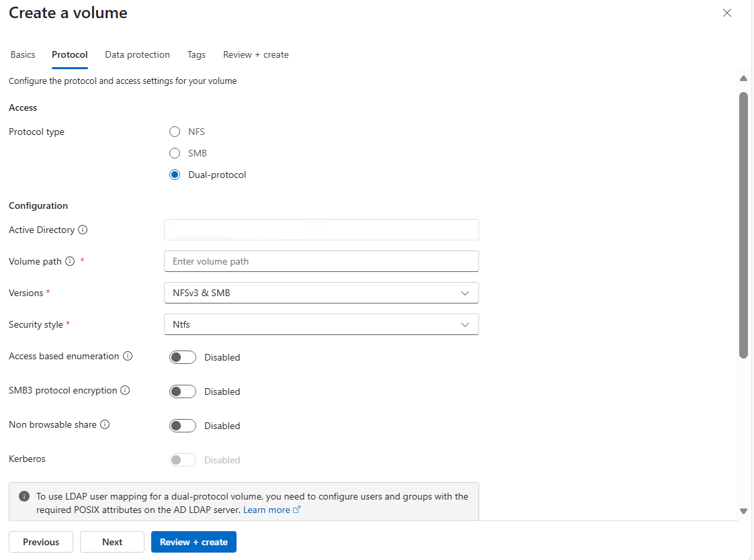Screen dimensions: 754x560
Task: Focus the Enter volume path field
Action: coord(321,261)
